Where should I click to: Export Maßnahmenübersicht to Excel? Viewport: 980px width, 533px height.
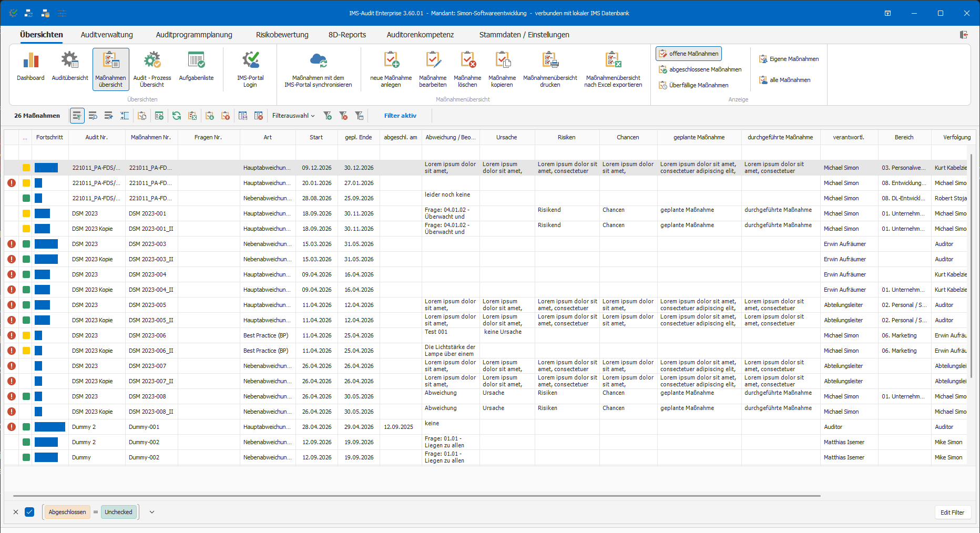(x=613, y=69)
